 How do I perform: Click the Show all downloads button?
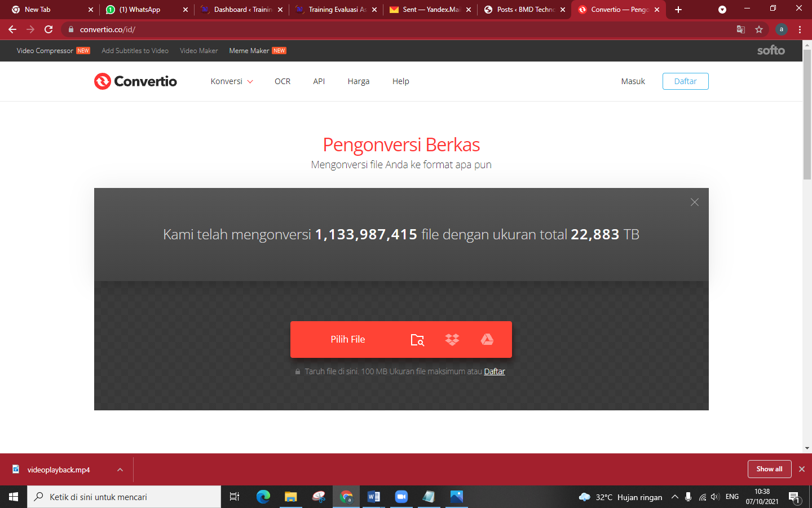[769, 469]
